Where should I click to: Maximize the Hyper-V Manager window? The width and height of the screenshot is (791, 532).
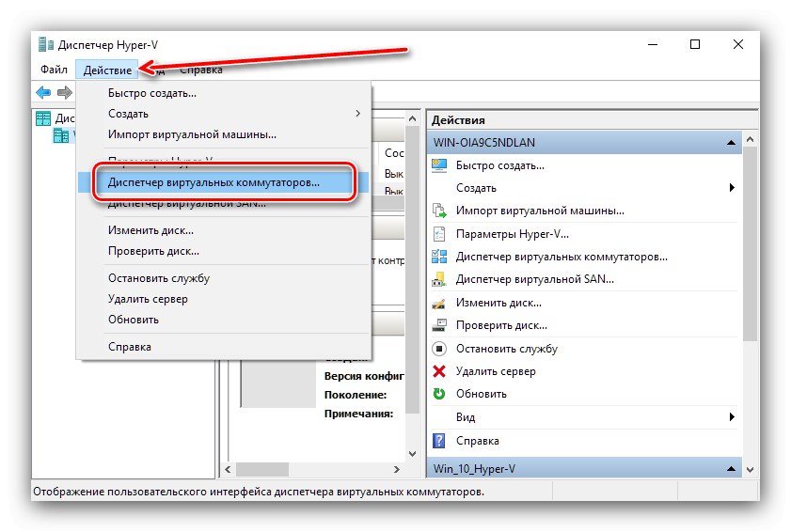(695, 44)
